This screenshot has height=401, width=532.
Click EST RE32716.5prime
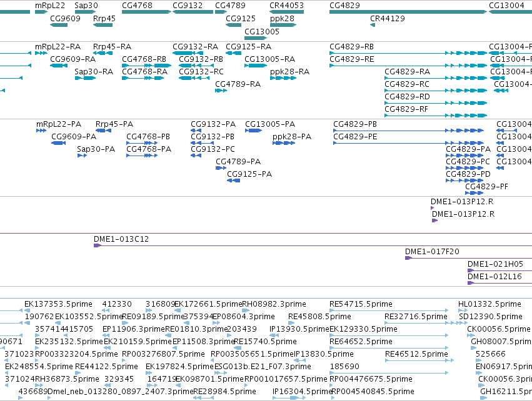426,323
